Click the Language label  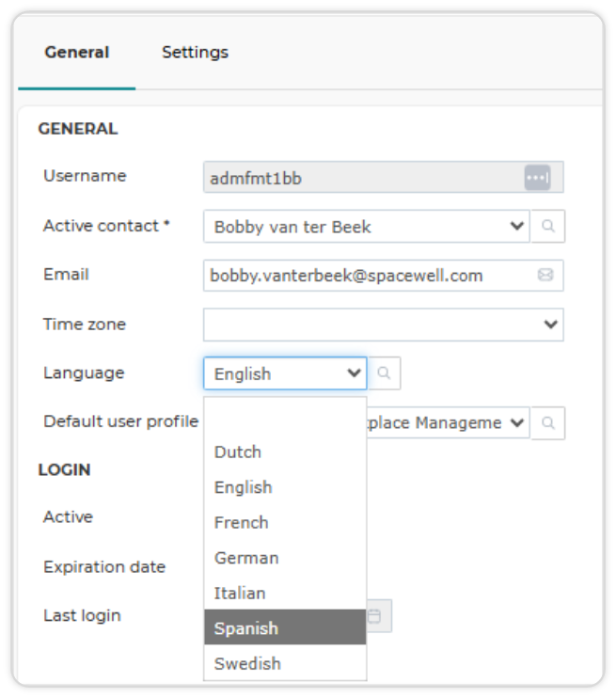tap(84, 373)
